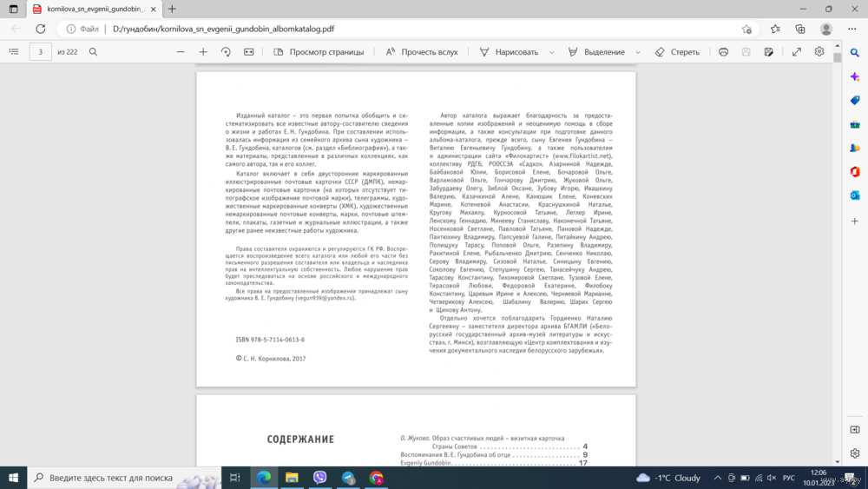868x489 pixels.
Task: Click the weather Cloudy widget
Action: pos(668,478)
